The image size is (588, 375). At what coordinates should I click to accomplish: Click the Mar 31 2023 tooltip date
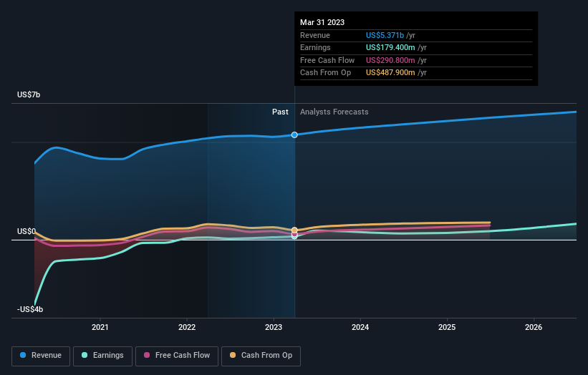click(322, 22)
